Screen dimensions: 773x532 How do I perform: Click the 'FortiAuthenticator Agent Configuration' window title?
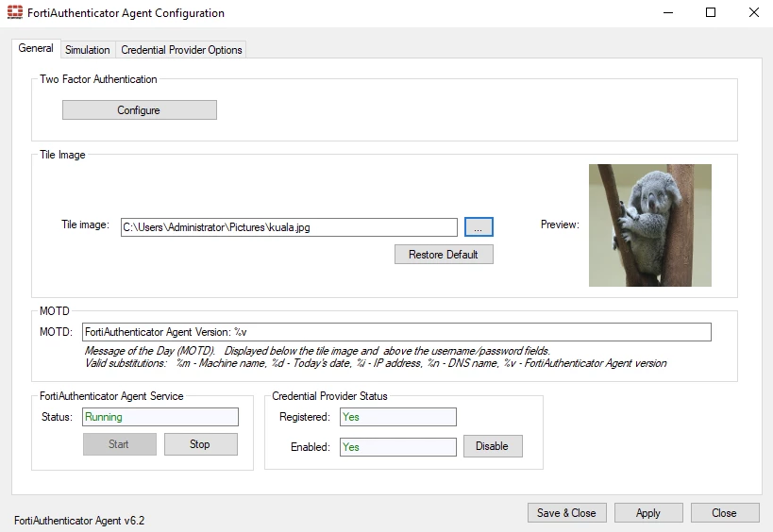(126, 13)
